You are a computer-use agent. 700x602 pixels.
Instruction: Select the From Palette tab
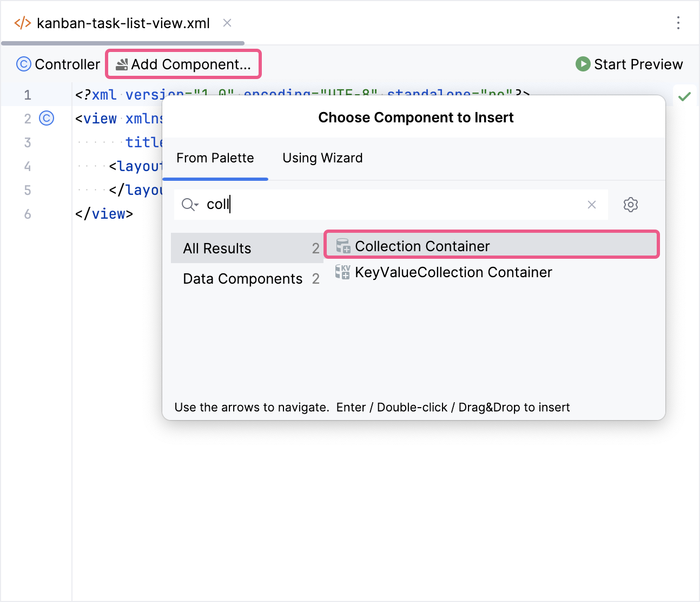[215, 158]
